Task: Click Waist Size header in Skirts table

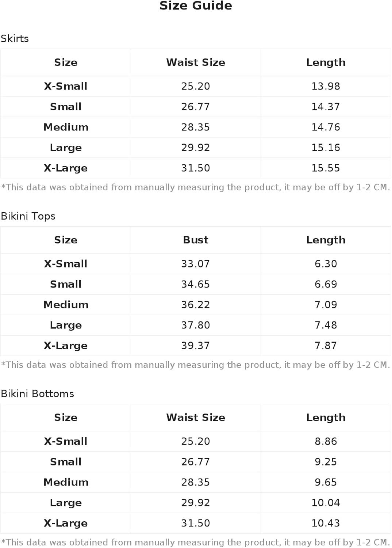Action: (x=196, y=62)
